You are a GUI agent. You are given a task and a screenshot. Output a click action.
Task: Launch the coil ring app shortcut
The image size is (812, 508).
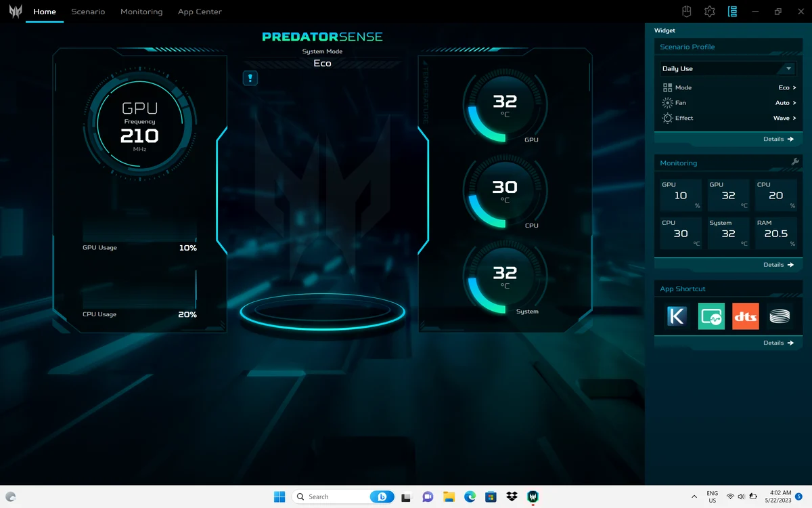780,316
